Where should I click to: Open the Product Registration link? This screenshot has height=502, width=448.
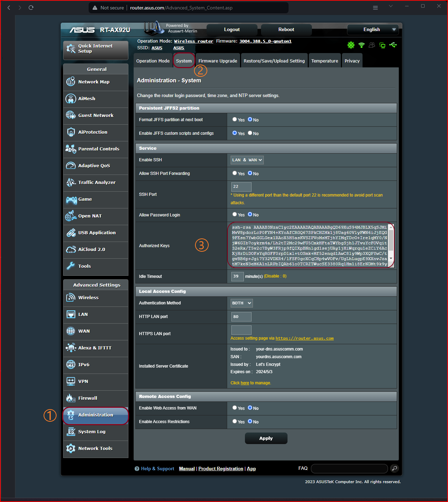point(221,468)
